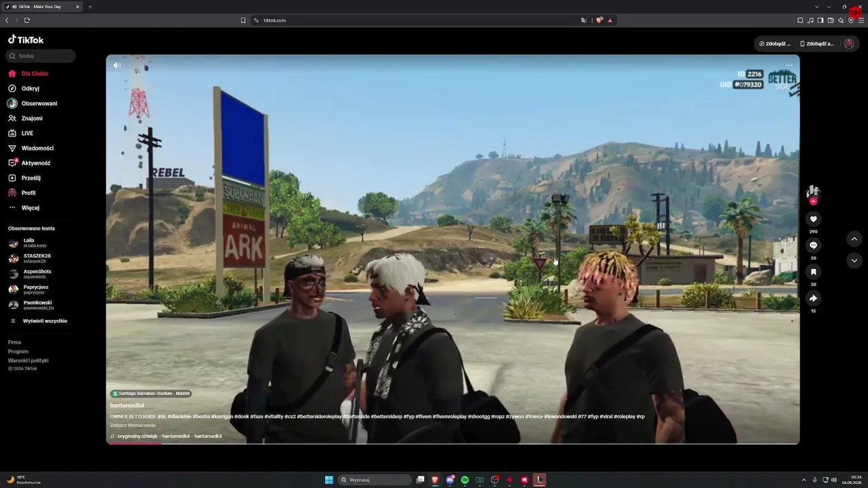868x488 pixels.
Task: Select Prześlij to upload a video
Action: coord(24,178)
